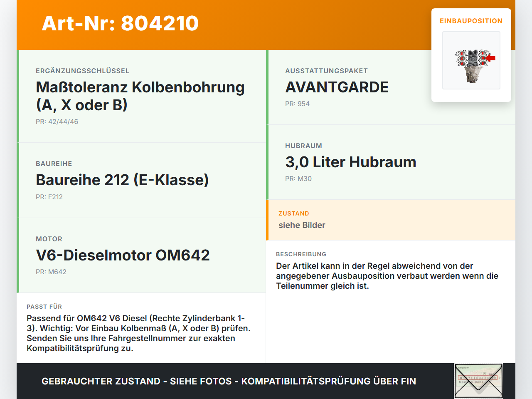Screen dimensions: 532x399
Task: Click the PR: M642 code
Action: click(51, 272)
